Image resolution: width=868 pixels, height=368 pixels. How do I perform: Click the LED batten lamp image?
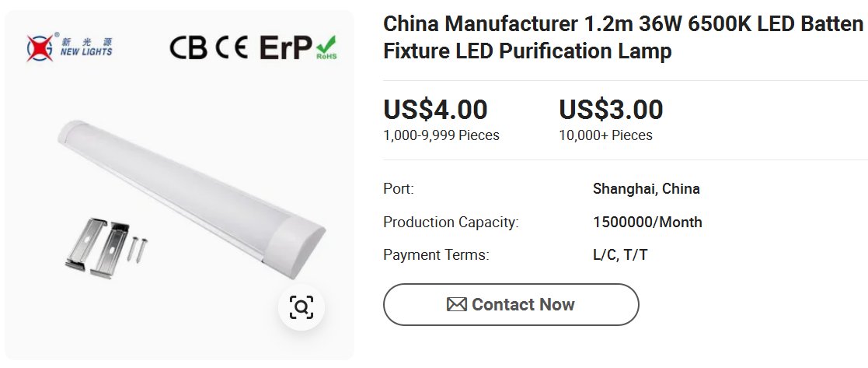tap(194, 187)
